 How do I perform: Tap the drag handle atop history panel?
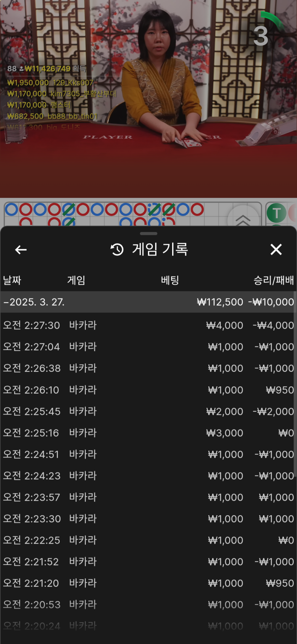(x=149, y=234)
